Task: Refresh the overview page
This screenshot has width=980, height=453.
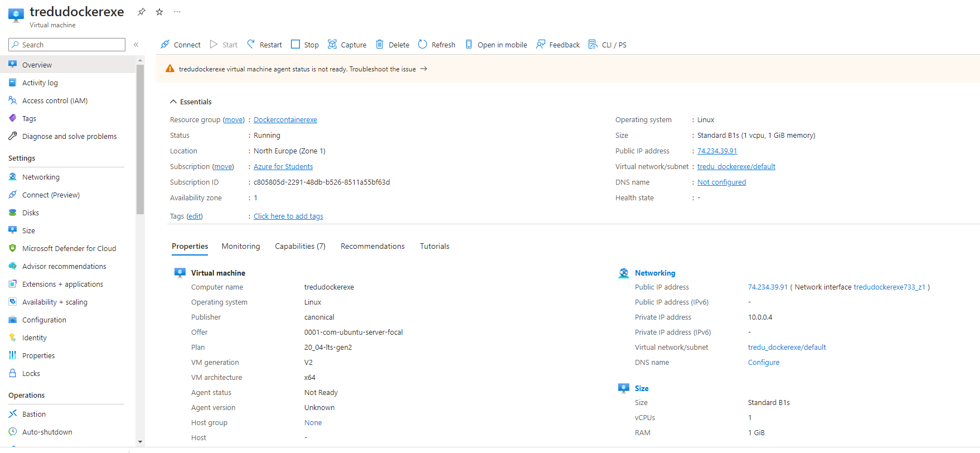Action: [436, 45]
